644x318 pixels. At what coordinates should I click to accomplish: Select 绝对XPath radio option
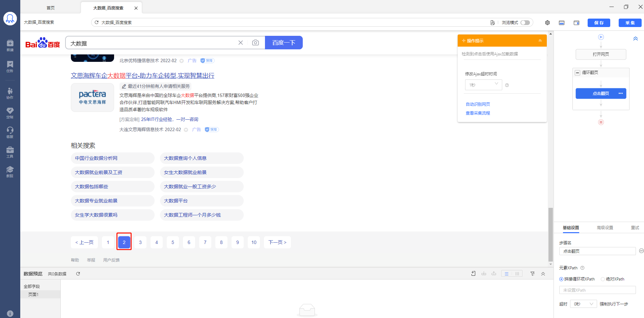602,279
